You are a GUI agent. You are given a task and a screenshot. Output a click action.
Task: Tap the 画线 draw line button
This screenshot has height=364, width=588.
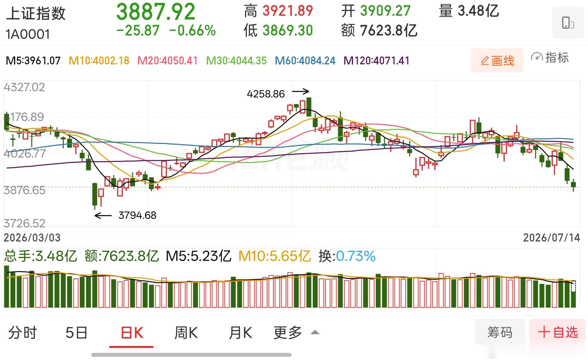(x=497, y=60)
